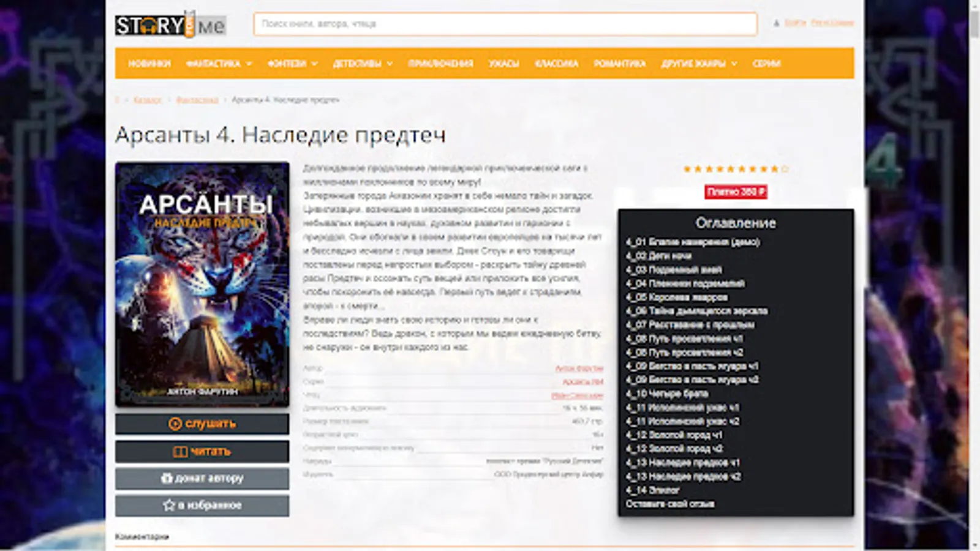
Task: Click the book title Арсанты 4. Наследие предтеч
Action: [281, 135]
